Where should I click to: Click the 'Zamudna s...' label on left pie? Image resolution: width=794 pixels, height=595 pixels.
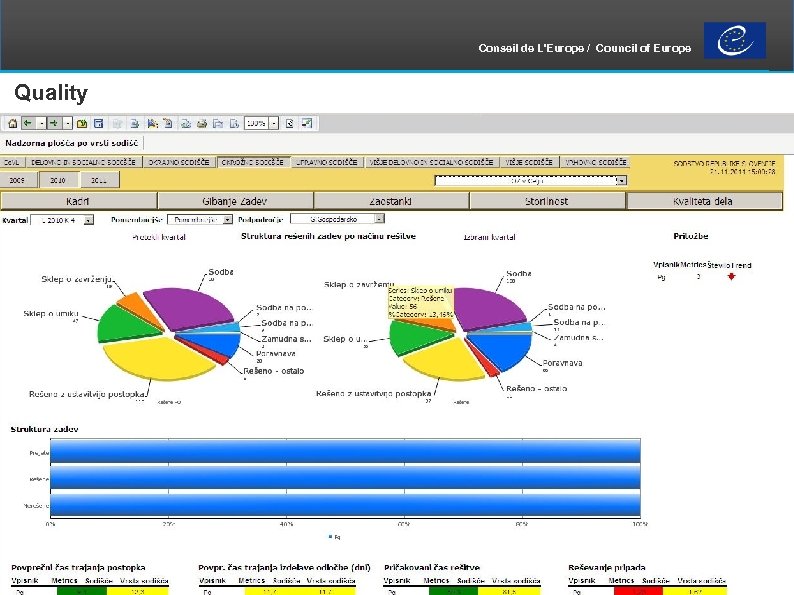[x=286, y=339]
